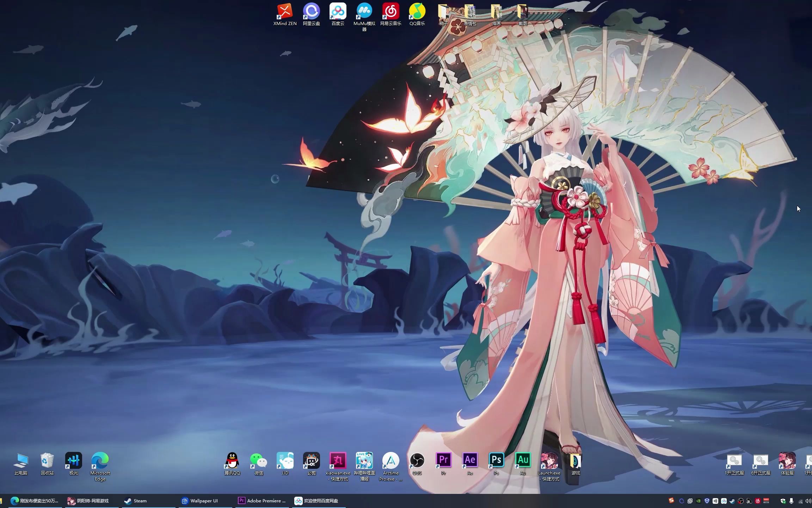Select the Launch.exe shortcut icon
The height and width of the screenshot is (508, 812).
coord(549,467)
